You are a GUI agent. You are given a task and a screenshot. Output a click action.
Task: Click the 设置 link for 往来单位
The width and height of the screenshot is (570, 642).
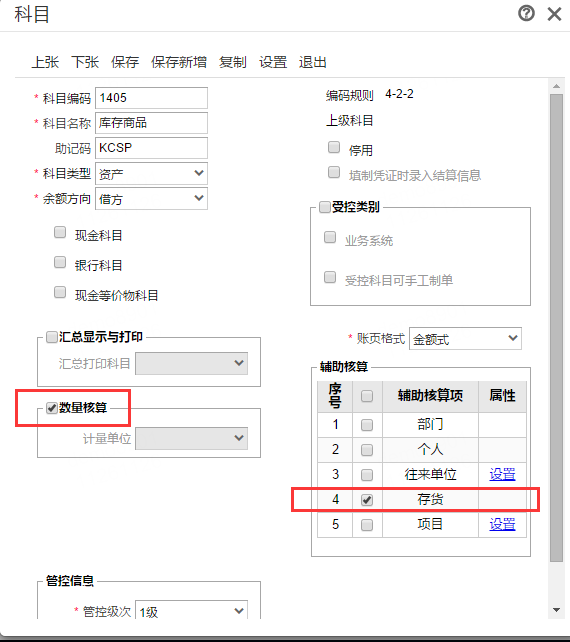[502, 474]
